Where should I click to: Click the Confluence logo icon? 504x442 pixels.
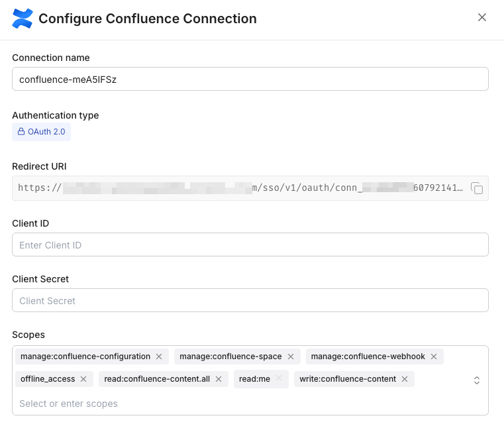click(23, 19)
